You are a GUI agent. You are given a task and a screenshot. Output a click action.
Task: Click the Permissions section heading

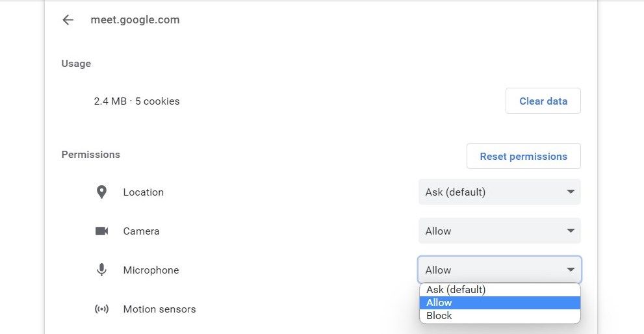click(91, 155)
